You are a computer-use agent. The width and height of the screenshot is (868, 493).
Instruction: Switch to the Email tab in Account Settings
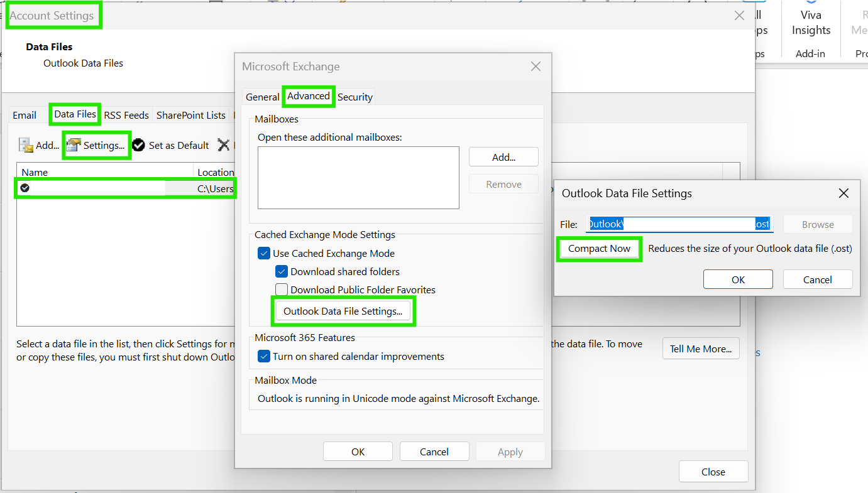tap(25, 115)
